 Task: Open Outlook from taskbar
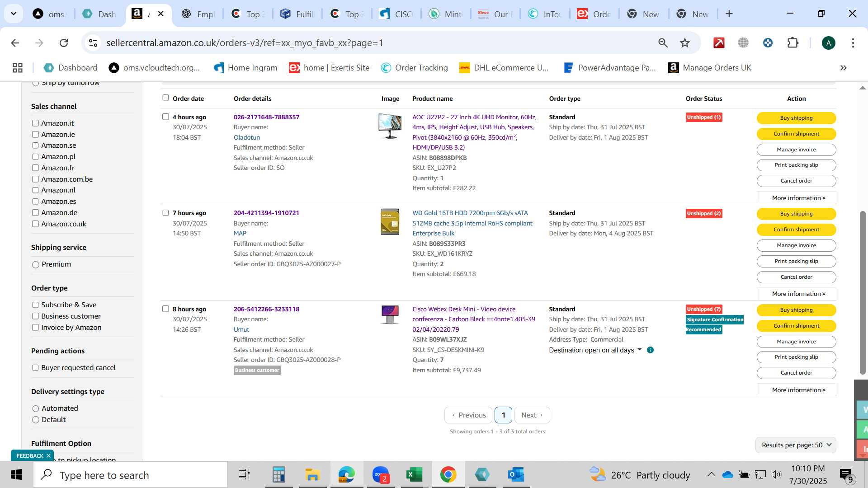point(516,475)
